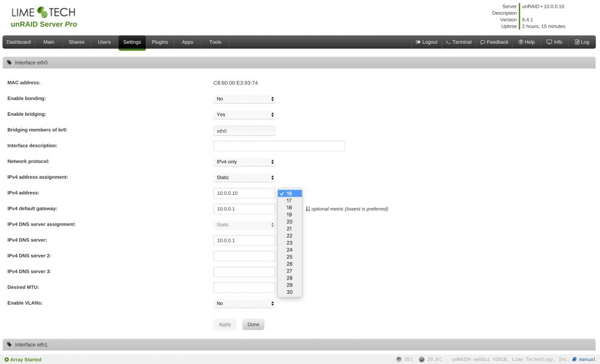Click the 29.8 C temperature icon
The width and height of the screenshot is (600, 364).
(421, 359)
